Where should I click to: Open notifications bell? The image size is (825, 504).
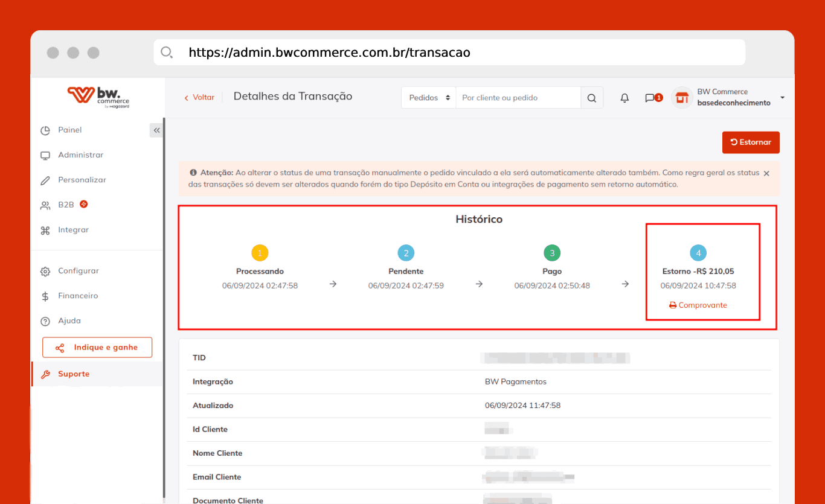click(x=625, y=98)
